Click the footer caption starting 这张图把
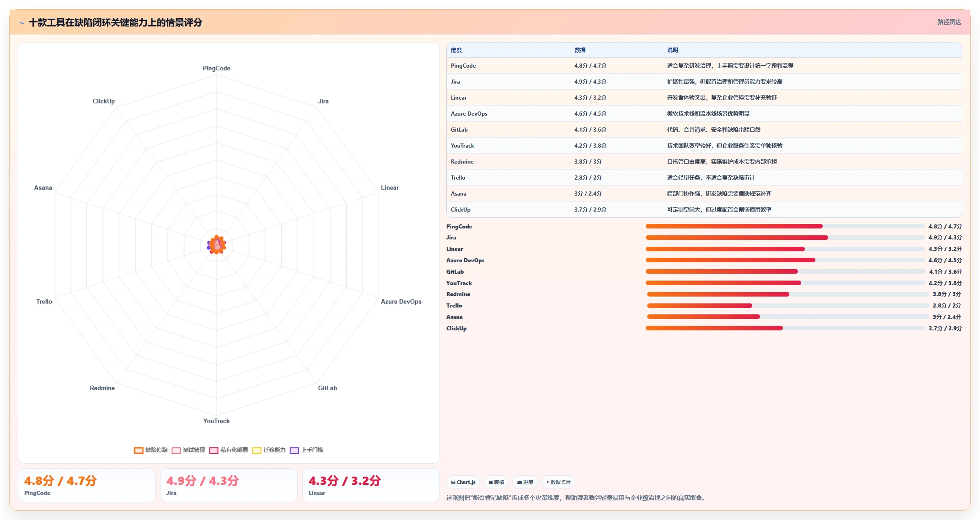The width and height of the screenshot is (980, 520). 577,498
